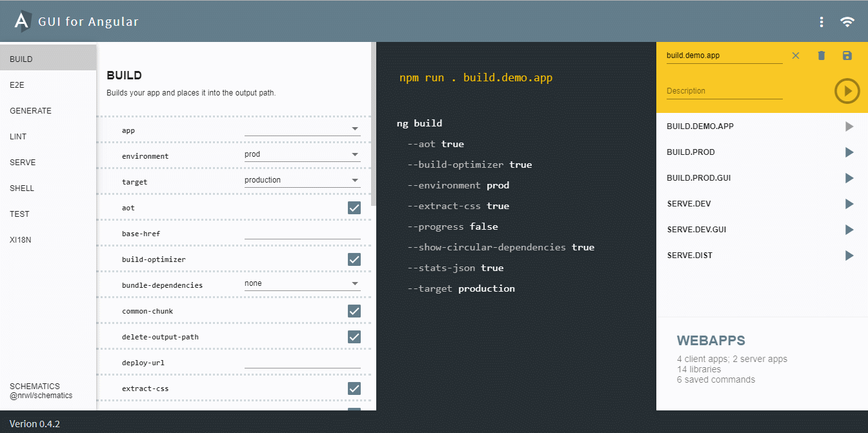Viewport: 868px width, 433px height.
Task: Select the GENERATE sidebar item
Action: 48,110
